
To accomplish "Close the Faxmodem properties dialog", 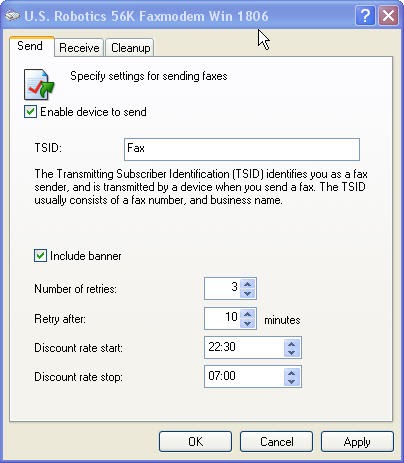I will pos(388,15).
